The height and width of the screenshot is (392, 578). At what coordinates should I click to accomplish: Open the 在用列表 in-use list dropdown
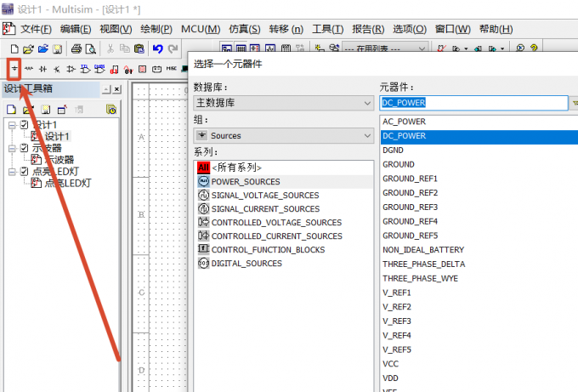[385, 48]
